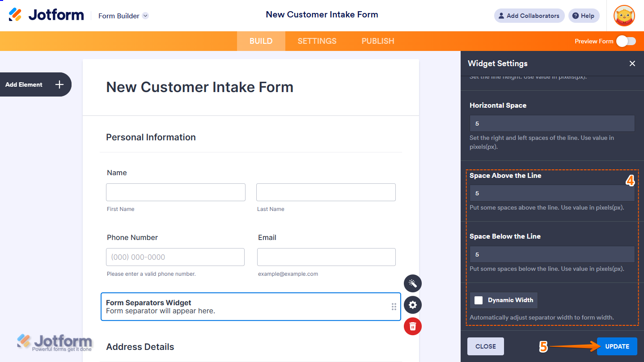This screenshot has height=362, width=644.
Task: Delete the Form Separators Widget with trash icon
Action: (412, 326)
